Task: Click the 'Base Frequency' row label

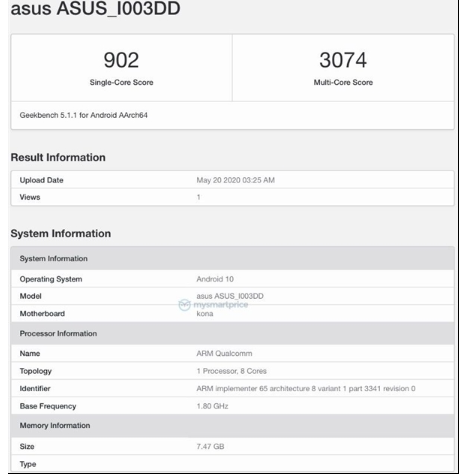Action: (48, 406)
